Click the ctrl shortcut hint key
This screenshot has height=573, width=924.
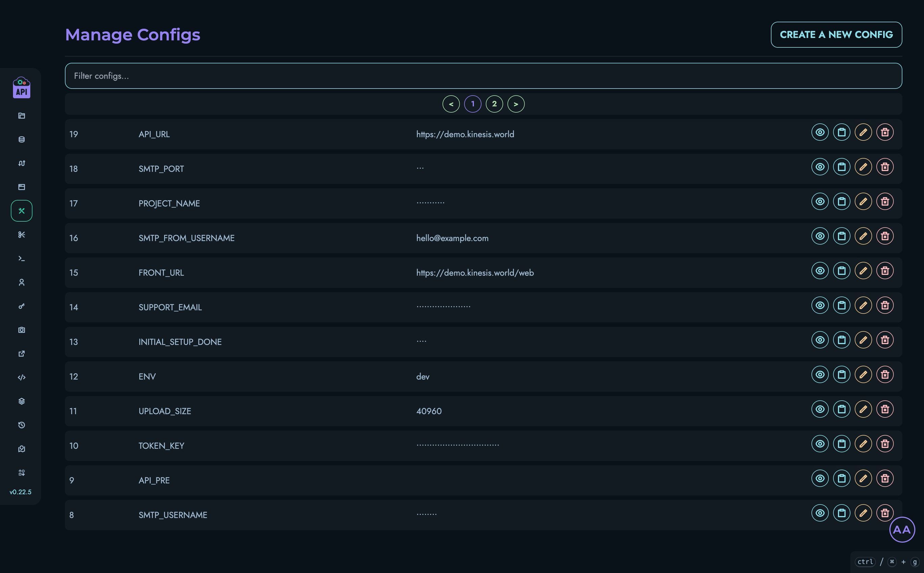(865, 562)
